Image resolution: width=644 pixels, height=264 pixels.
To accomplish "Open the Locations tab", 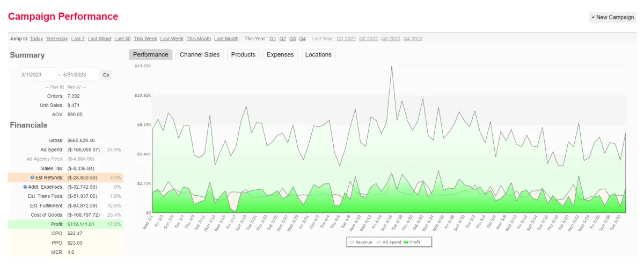I will click(x=318, y=55).
